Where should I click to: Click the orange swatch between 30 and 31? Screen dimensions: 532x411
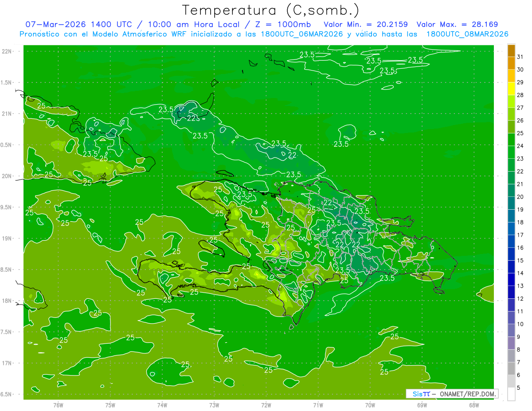point(512,63)
